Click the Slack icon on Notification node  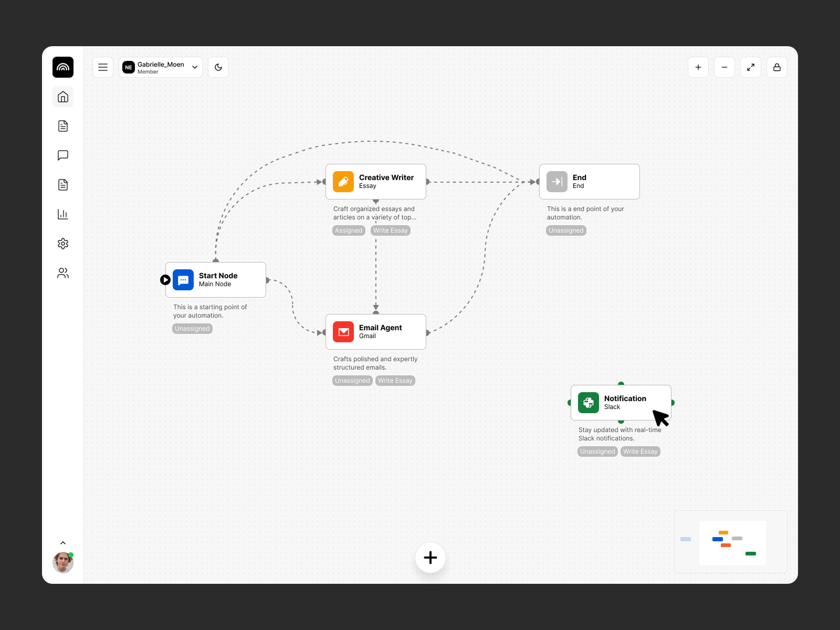point(588,403)
